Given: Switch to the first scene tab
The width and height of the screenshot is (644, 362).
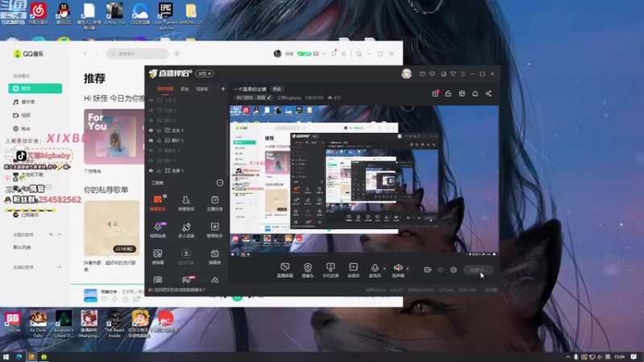Looking at the screenshot, I should click(165, 89).
